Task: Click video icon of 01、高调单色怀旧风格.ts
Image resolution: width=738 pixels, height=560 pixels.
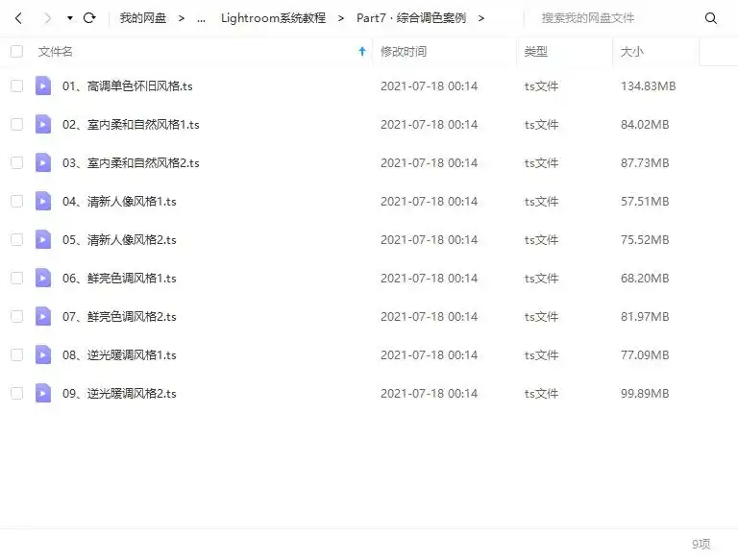Action: pos(43,86)
